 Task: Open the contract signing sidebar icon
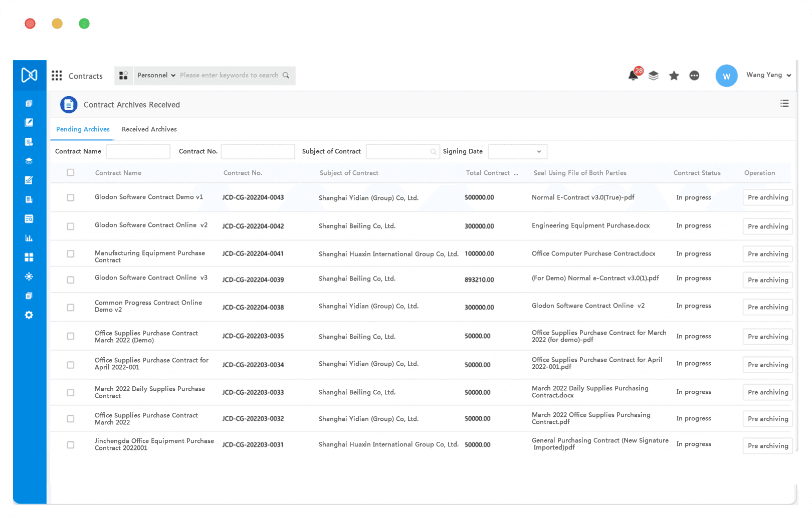(29, 180)
